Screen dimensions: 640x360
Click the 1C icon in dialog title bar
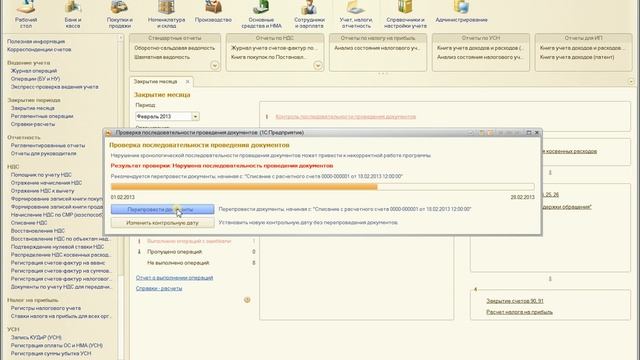109,133
